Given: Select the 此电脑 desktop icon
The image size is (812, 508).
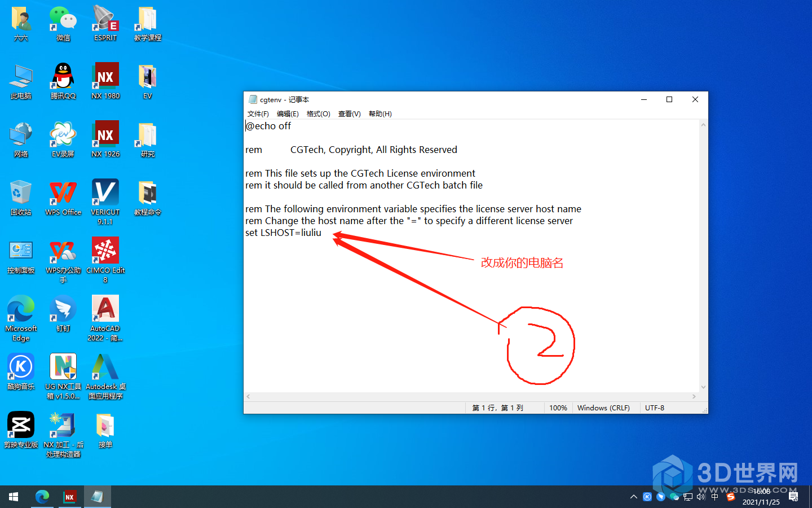Looking at the screenshot, I should 21,81.
